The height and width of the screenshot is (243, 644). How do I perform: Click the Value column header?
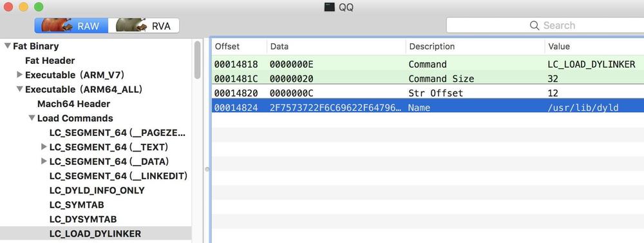pyautogui.click(x=594, y=46)
